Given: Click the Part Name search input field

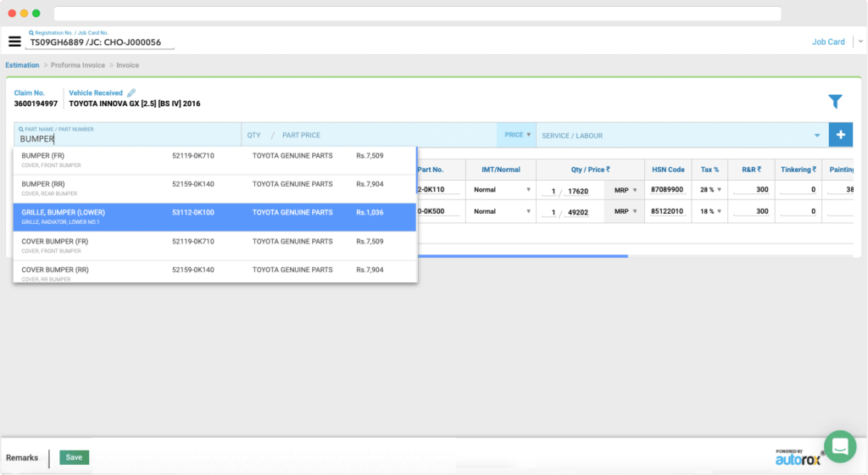Looking at the screenshot, I should [127, 139].
